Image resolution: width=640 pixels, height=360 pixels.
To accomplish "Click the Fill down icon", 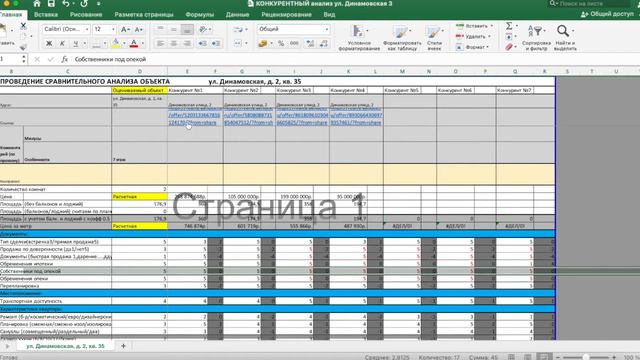I will [x=509, y=37].
